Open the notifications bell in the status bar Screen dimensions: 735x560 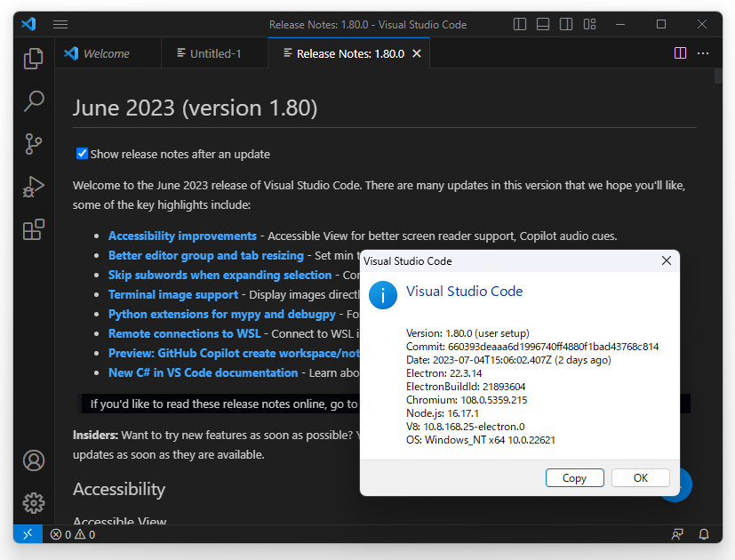703,534
